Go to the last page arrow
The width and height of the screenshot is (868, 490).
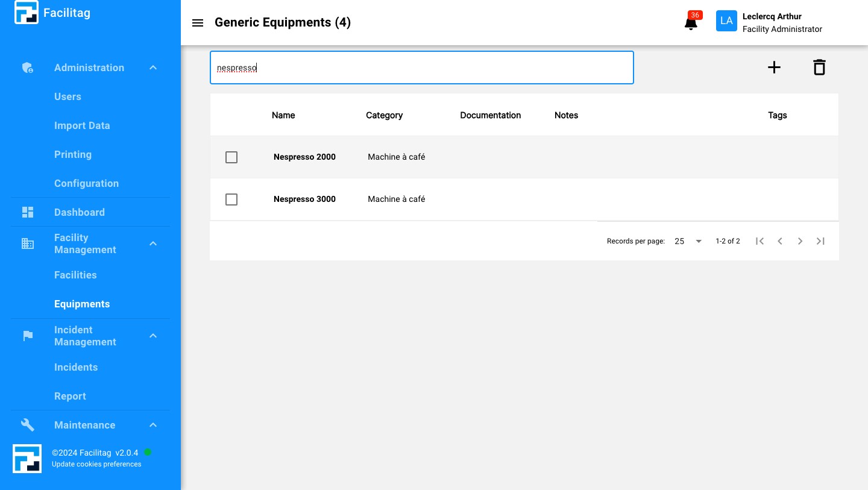(x=820, y=241)
